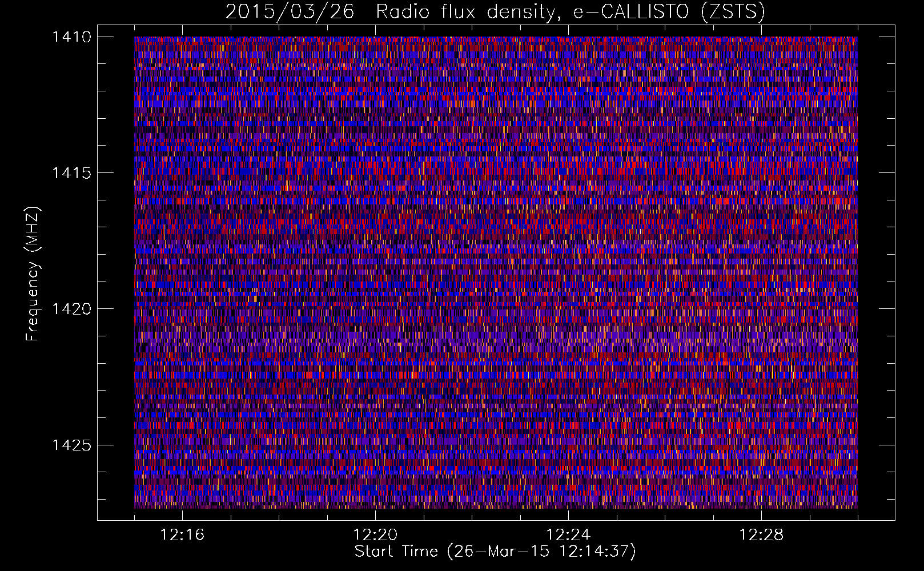The width and height of the screenshot is (924, 571).
Task: Click the 12:16 time tick label
Action: pos(182,535)
